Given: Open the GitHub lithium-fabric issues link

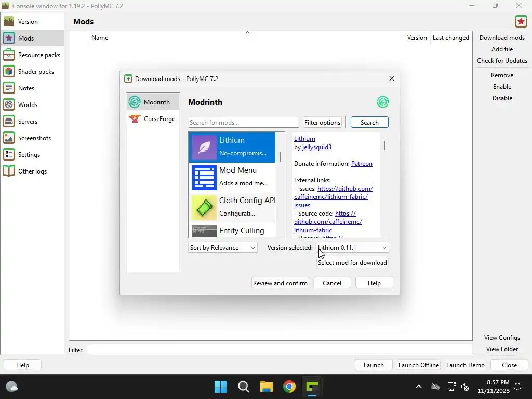Looking at the screenshot, I should click(332, 197).
